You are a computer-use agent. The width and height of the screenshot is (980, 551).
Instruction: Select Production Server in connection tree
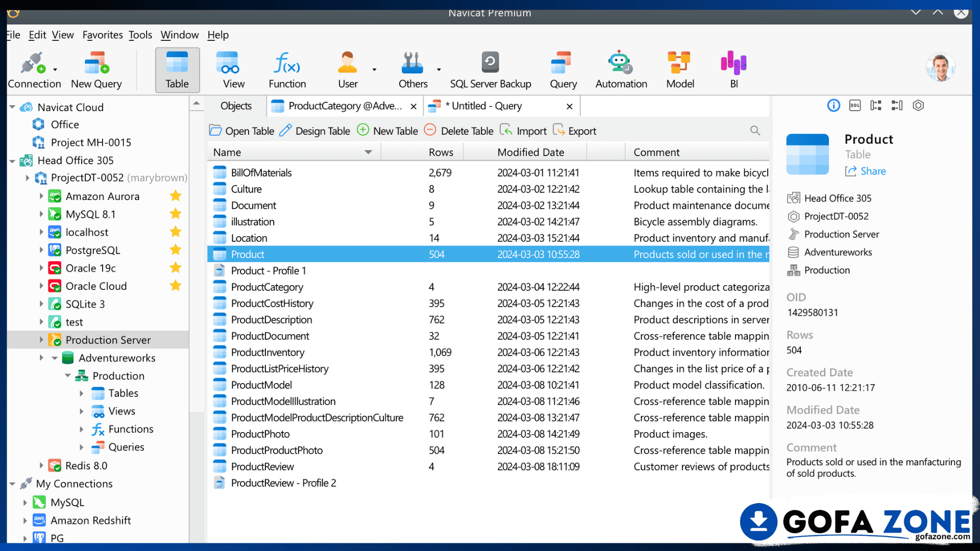click(x=98, y=340)
